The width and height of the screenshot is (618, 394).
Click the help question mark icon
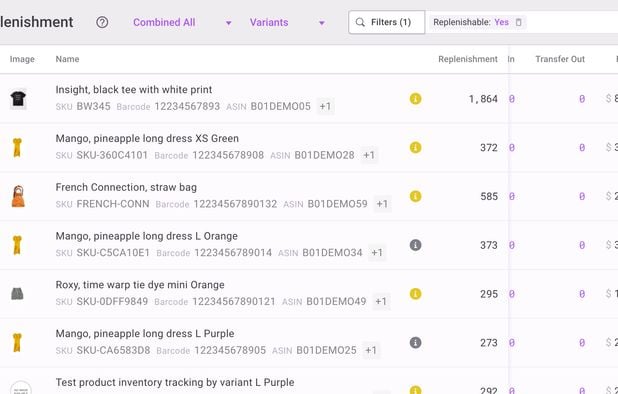click(102, 22)
